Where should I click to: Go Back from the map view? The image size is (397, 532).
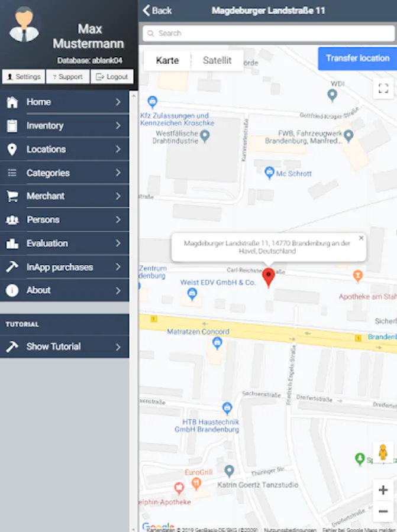[157, 11]
